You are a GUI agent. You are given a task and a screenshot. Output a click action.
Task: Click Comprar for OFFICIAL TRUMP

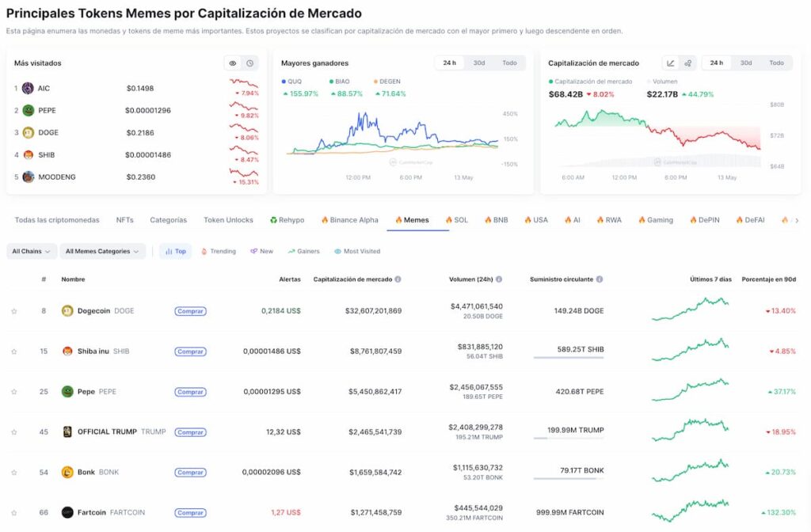[x=190, y=432]
